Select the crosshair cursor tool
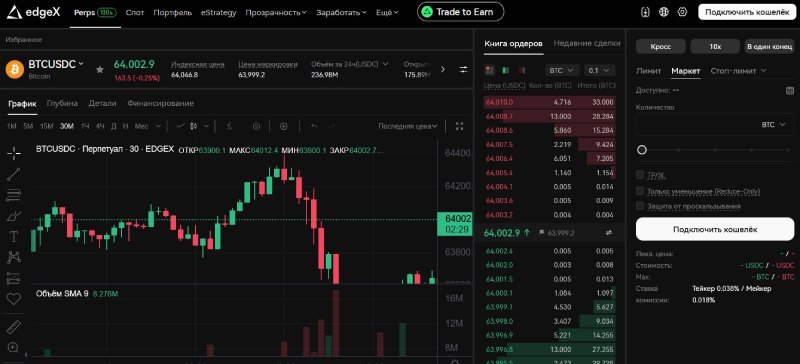 pos(14,153)
